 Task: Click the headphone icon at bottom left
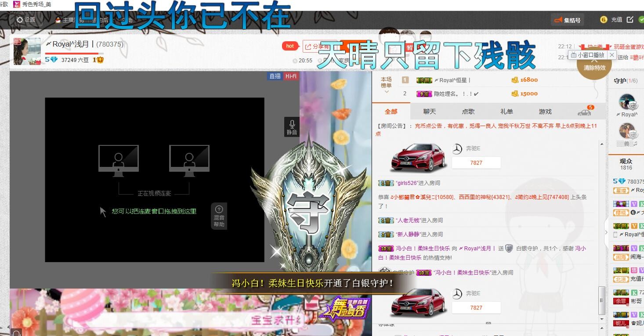16,333
